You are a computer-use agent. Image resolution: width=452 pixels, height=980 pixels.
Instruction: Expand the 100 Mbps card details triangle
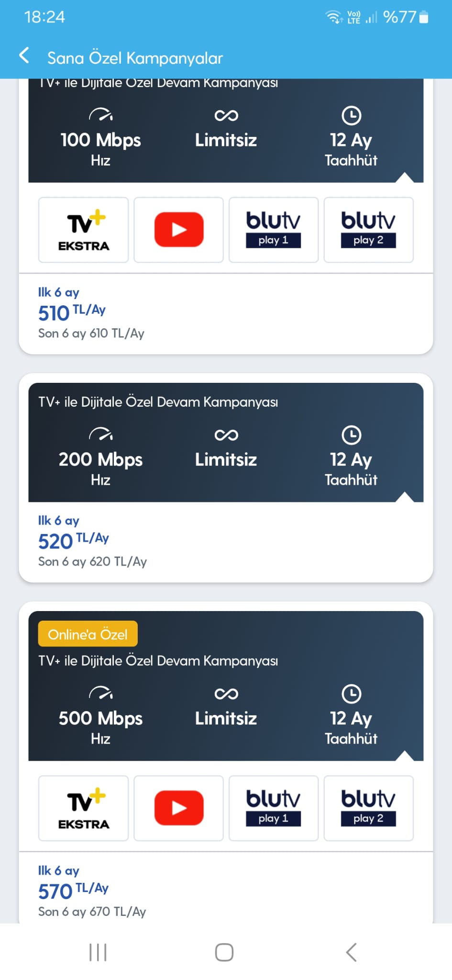405,177
